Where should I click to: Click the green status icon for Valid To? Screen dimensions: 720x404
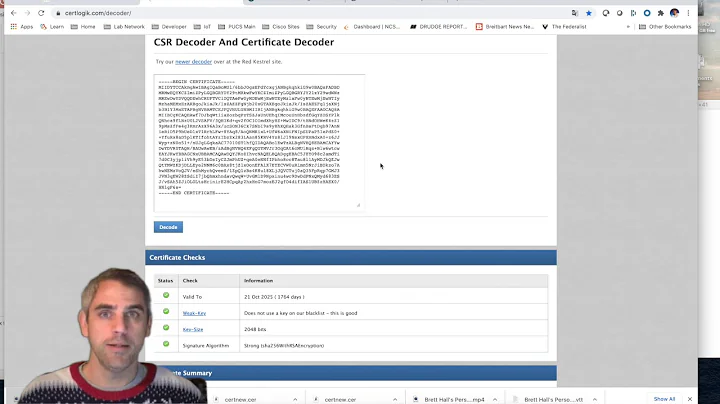(166, 295)
